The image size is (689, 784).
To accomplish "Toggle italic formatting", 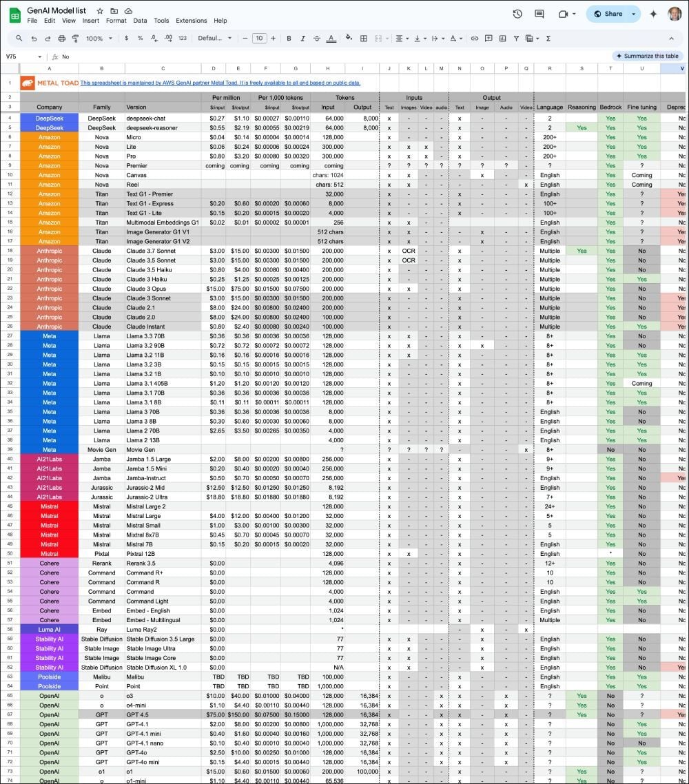I will click(x=302, y=39).
